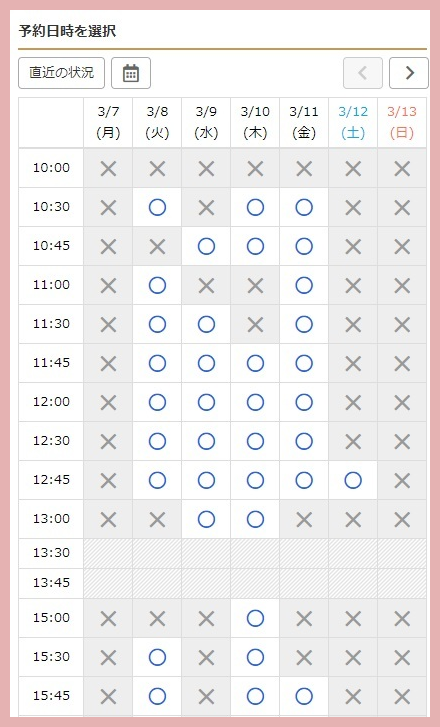Image resolution: width=440 pixels, height=727 pixels.
Task: Select 3/9 circle at 11:30
Action: [x=206, y=325]
